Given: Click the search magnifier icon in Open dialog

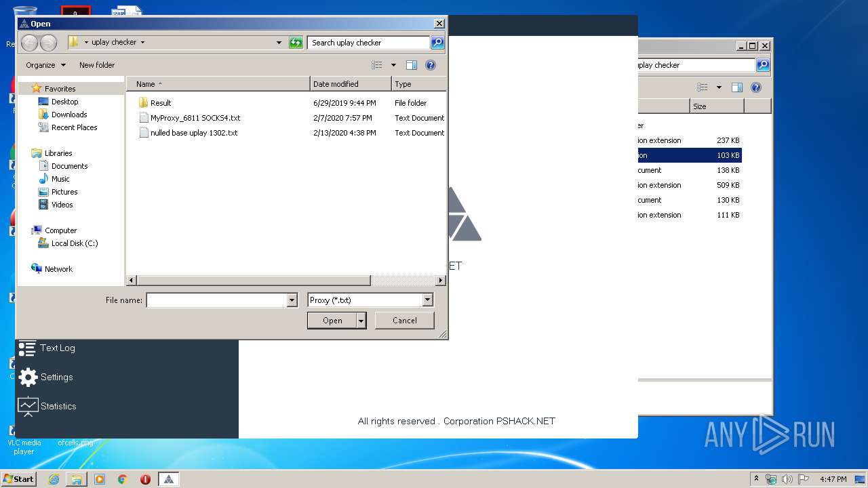Looking at the screenshot, I should click(437, 43).
